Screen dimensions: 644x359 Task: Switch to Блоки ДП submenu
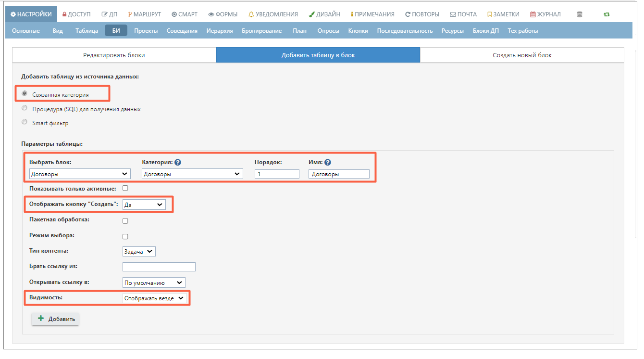[486, 31]
